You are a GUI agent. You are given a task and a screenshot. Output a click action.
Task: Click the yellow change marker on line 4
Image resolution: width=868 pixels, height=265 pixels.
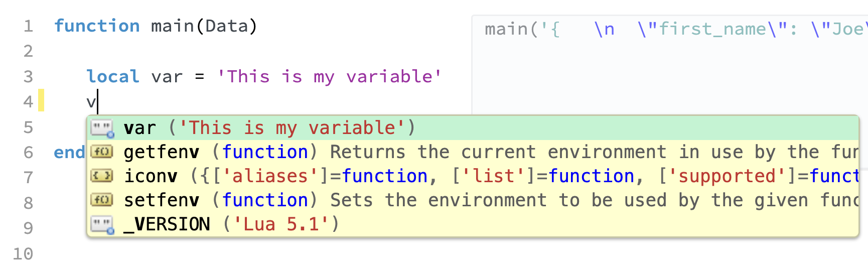click(41, 100)
